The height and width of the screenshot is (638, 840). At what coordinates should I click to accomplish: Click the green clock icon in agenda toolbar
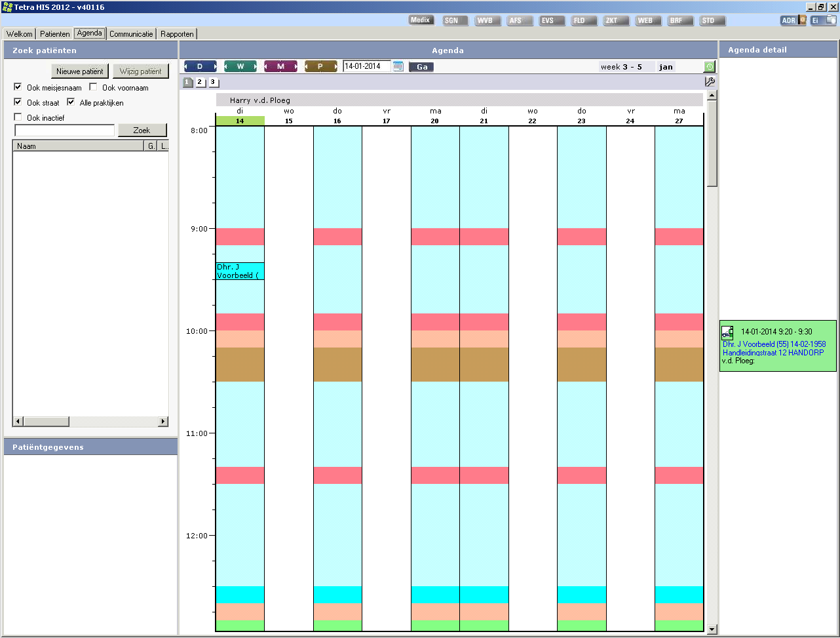[x=710, y=67]
